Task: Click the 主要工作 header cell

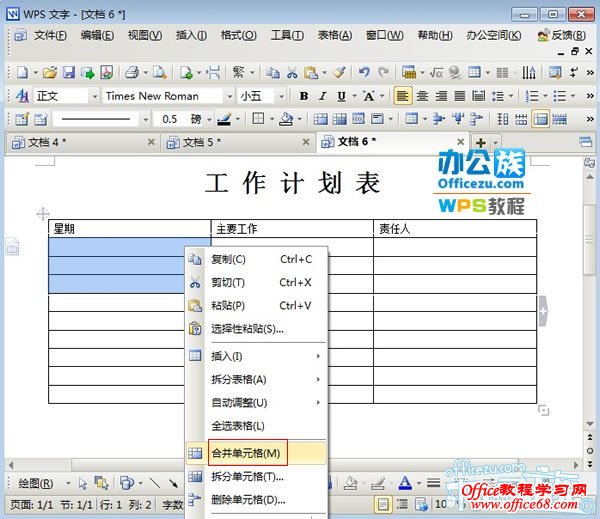Action: 292,229
